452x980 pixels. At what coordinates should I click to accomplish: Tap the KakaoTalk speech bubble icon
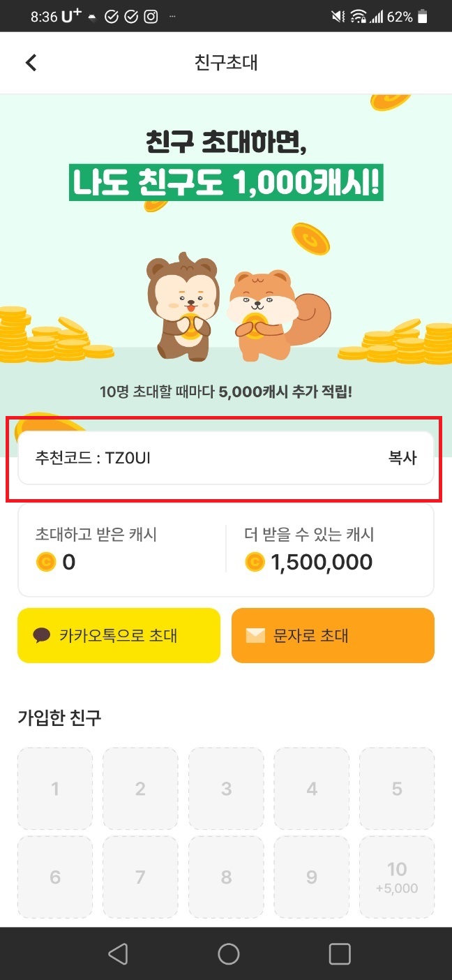pos(42,635)
